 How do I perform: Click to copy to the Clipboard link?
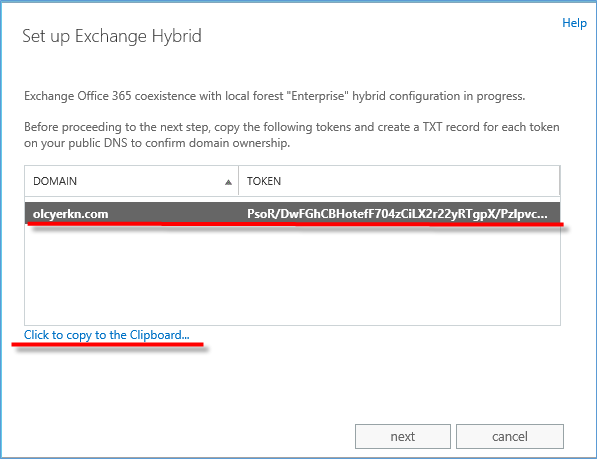coord(107,335)
